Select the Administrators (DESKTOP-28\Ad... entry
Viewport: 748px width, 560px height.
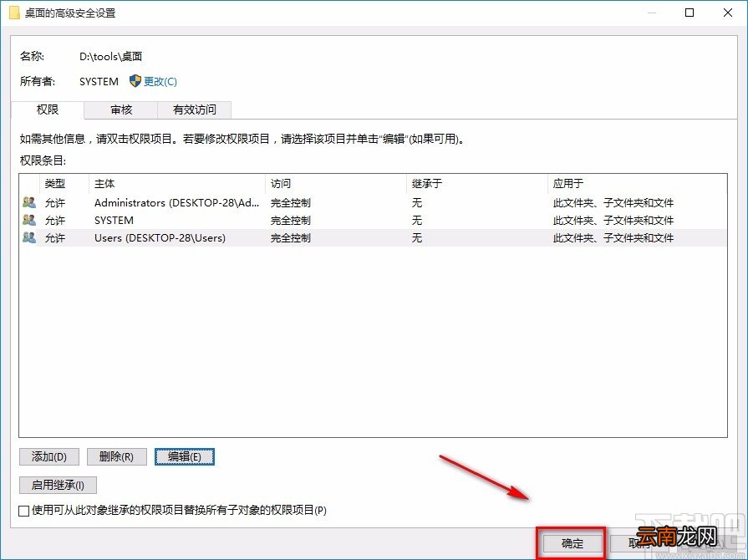tap(177, 203)
